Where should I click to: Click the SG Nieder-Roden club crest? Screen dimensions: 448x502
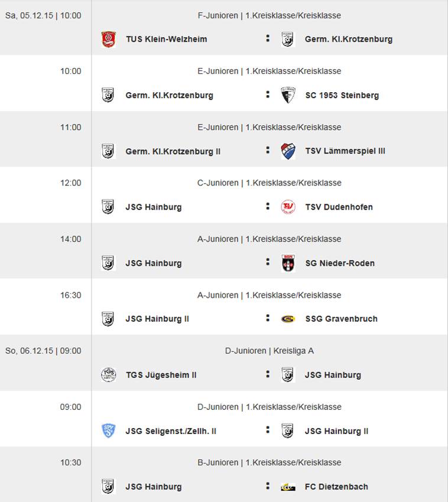(288, 263)
